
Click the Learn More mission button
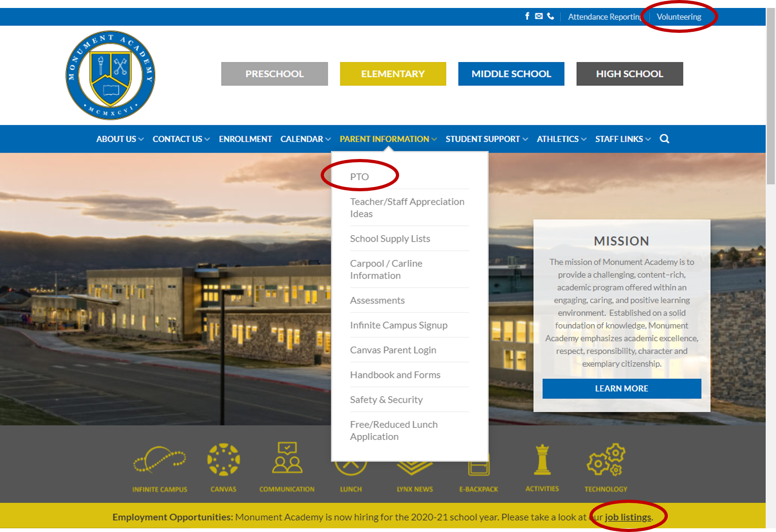click(x=622, y=388)
